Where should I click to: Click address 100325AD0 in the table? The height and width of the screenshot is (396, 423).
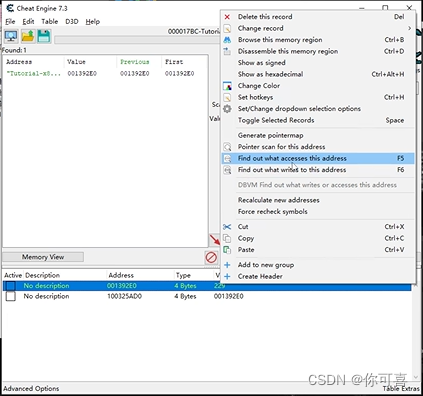coord(124,296)
